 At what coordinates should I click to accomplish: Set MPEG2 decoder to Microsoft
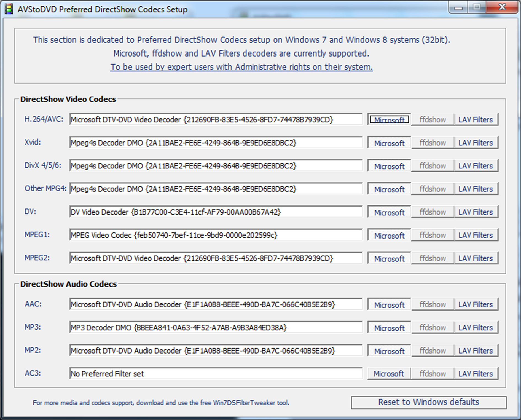point(389,258)
